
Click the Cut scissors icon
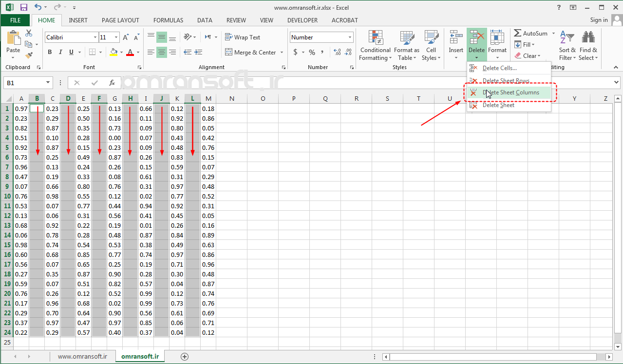click(x=29, y=33)
